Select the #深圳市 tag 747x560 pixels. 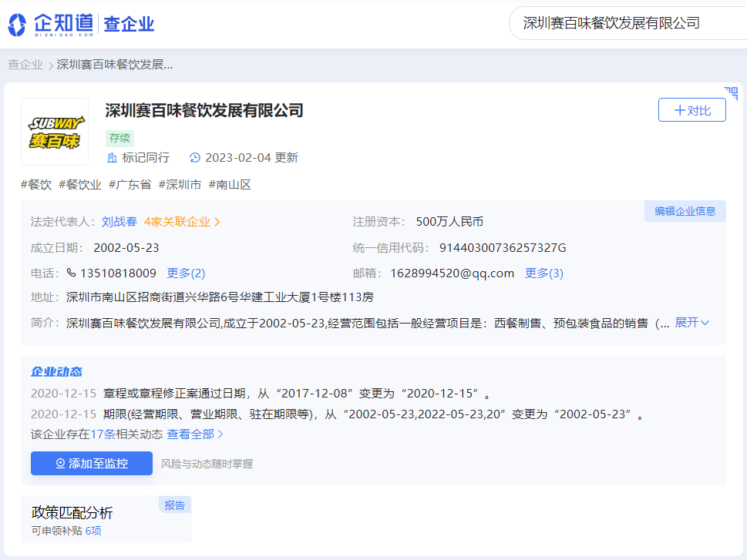click(180, 185)
